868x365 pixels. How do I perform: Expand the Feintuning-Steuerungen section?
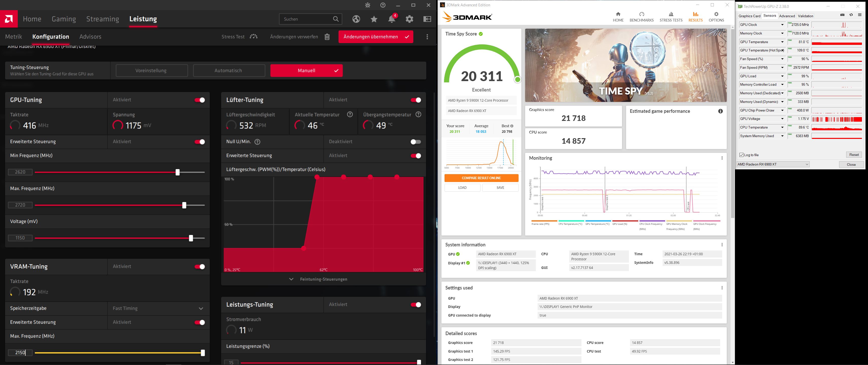[319, 279]
